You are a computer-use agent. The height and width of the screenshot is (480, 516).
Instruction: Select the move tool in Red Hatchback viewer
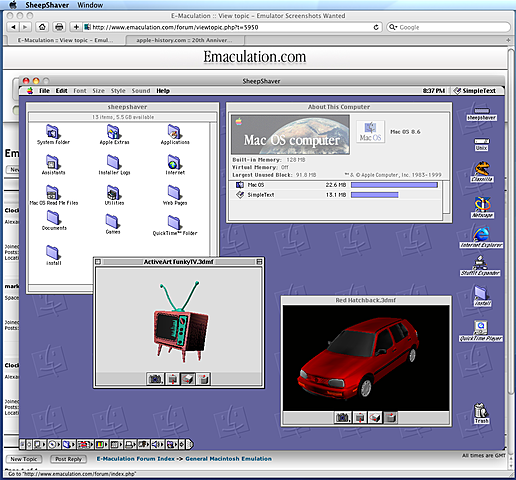pyautogui.click(x=391, y=417)
